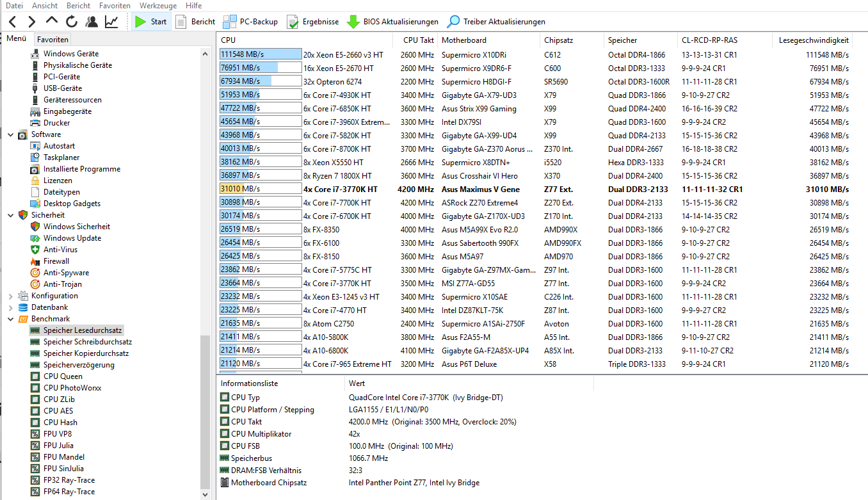This screenshot has width=868, height=500.
Task: Select the 8x Ryzen 7 1800X HT row
Action: (x=536, y=175)
